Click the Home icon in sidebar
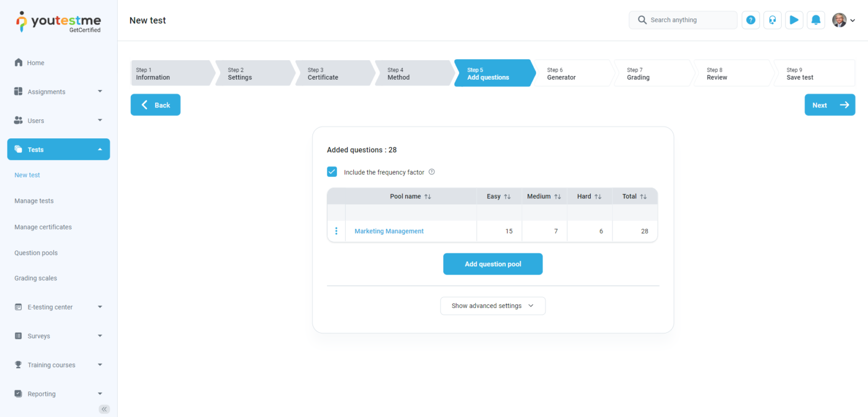Image resolution: width=868 pixels, height=417 pixels. click(18, 62)
